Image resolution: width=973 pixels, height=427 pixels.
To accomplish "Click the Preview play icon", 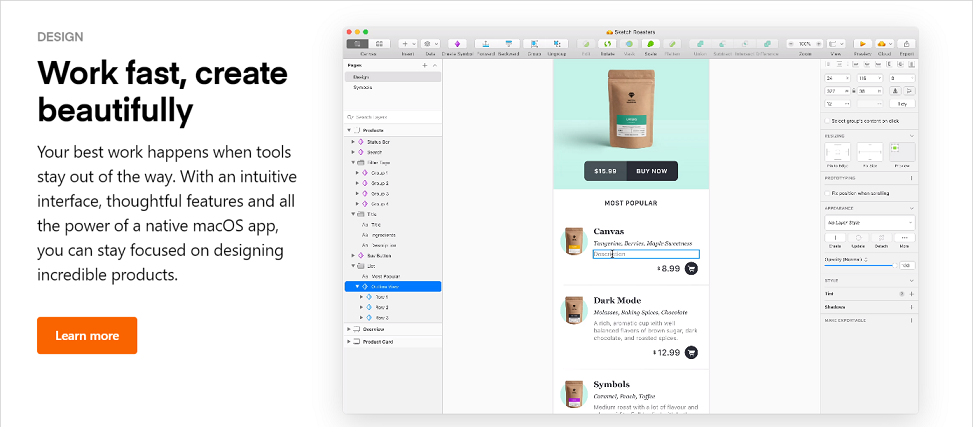I will click(x=862, y=44).
